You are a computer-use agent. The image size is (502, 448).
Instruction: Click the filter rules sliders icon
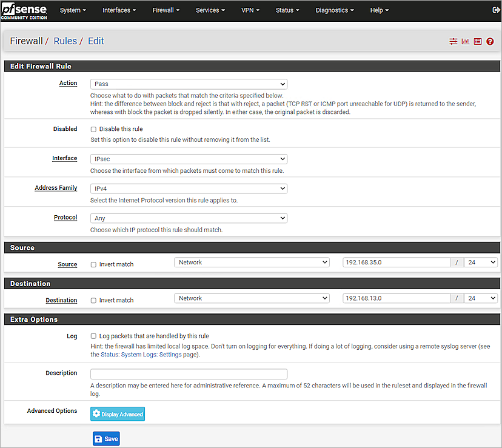(x=453, y=41)
